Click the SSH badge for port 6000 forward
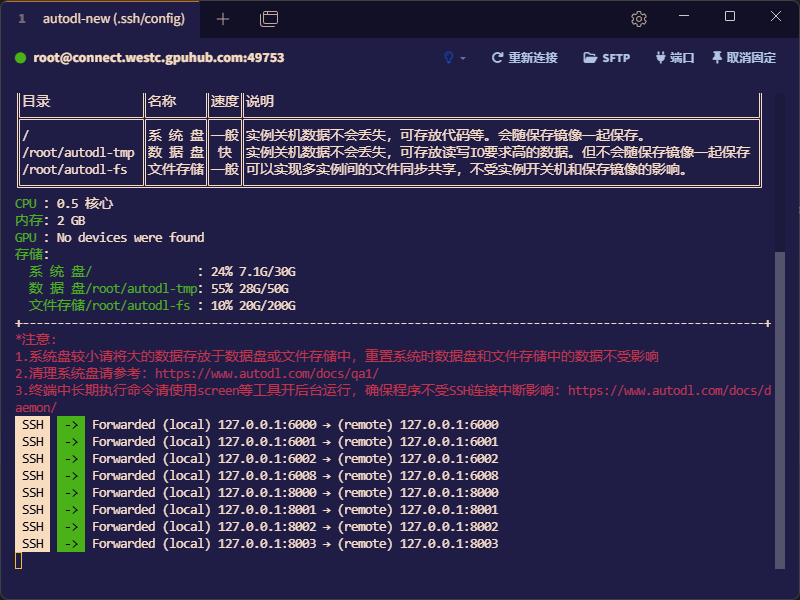The height and width of the screenshot is (600, 800). [x=33, y=424]
